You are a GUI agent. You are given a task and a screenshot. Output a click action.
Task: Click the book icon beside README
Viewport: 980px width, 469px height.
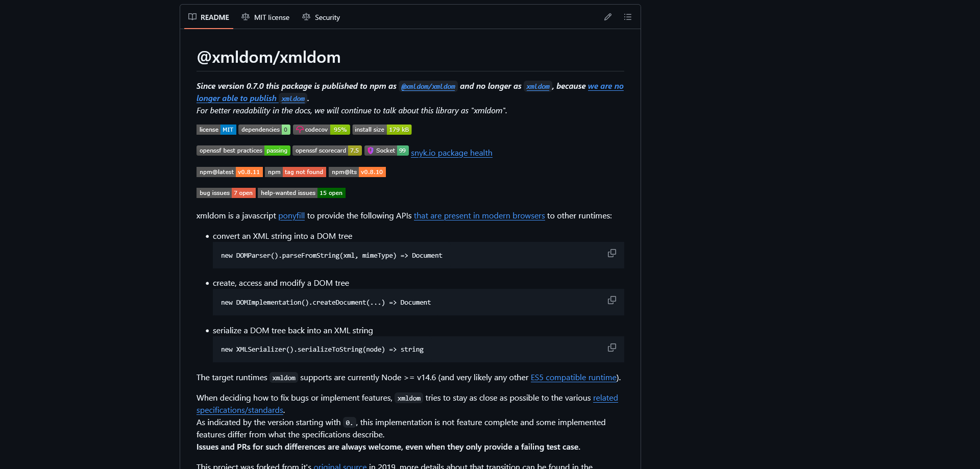(192, 17)
